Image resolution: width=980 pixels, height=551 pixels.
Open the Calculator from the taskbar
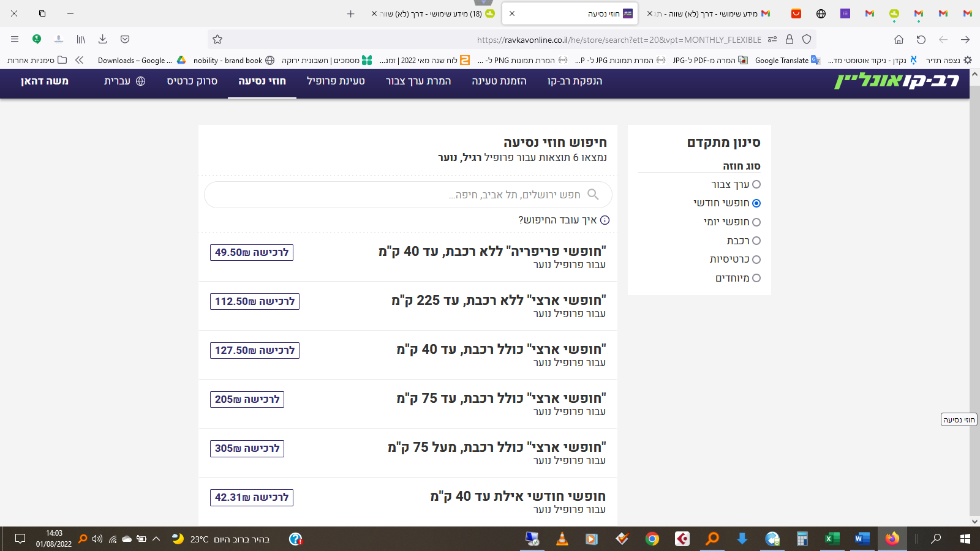(x=802, y=539)
